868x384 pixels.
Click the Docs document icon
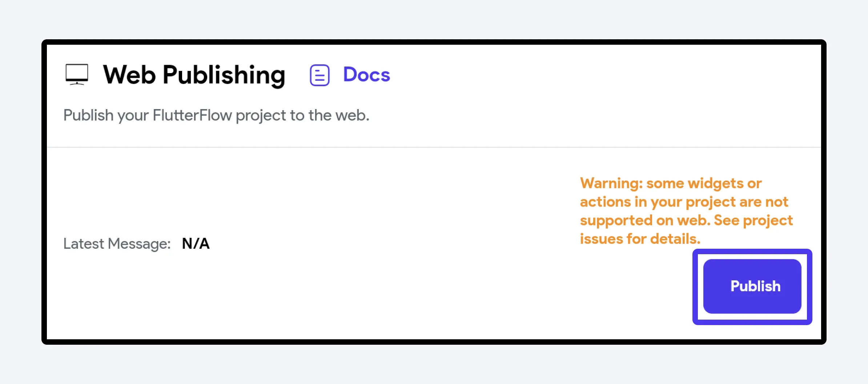(320, 75)
